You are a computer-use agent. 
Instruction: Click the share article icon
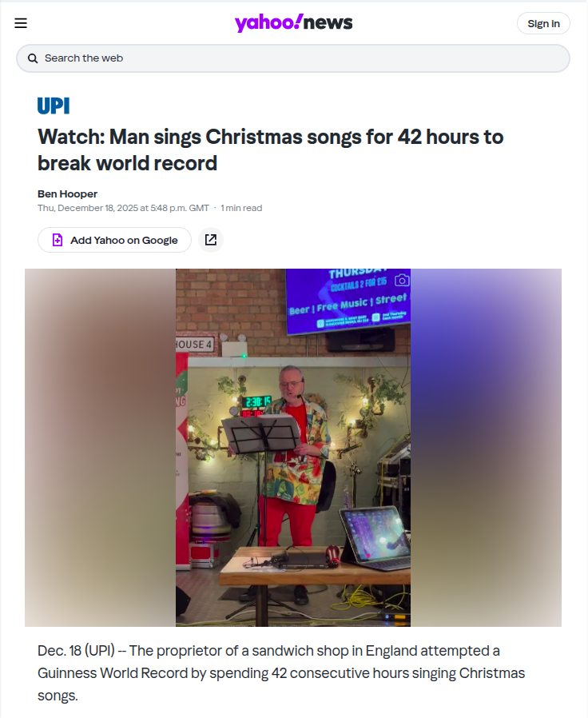tap(210, 240)
